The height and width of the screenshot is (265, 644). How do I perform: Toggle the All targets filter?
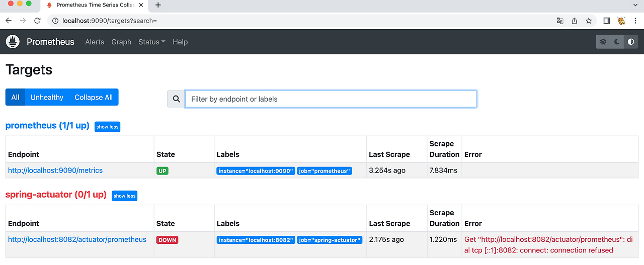click(15, 98)
